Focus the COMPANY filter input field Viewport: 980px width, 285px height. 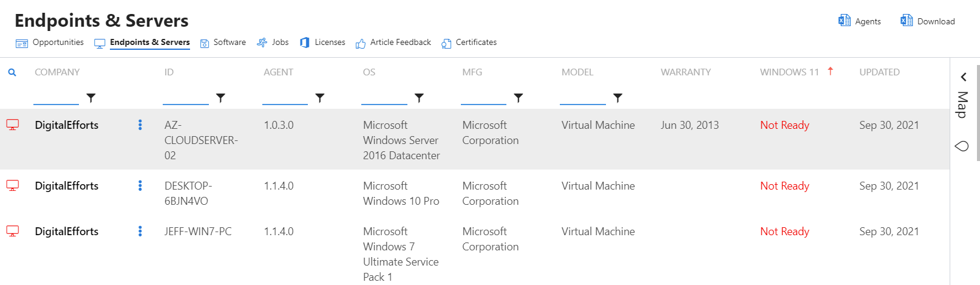click(x=56, y=97)
